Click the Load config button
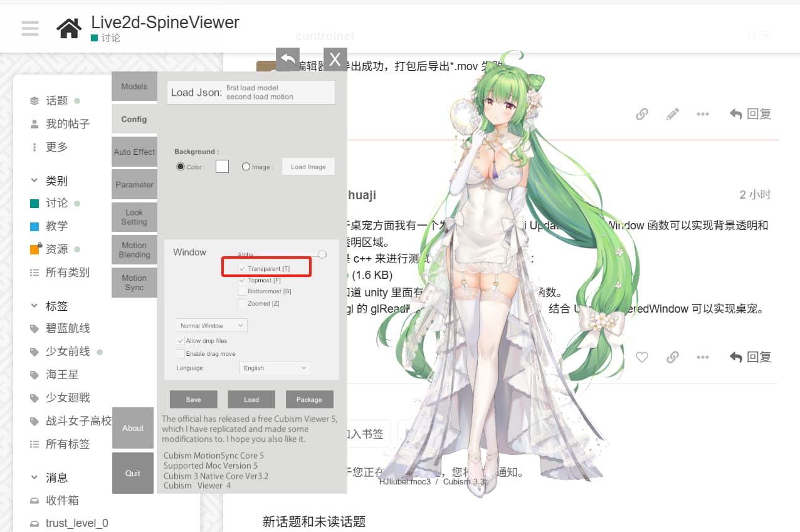The height and width of the screenshot is (532, 800). click(x=251, y=400)
